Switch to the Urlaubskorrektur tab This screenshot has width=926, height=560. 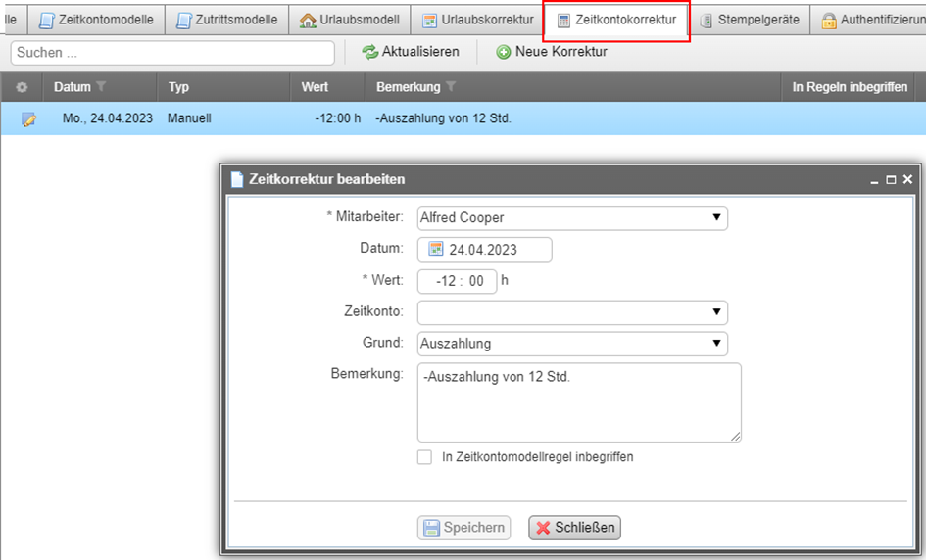pyautogui.click(x=478, y=20)
